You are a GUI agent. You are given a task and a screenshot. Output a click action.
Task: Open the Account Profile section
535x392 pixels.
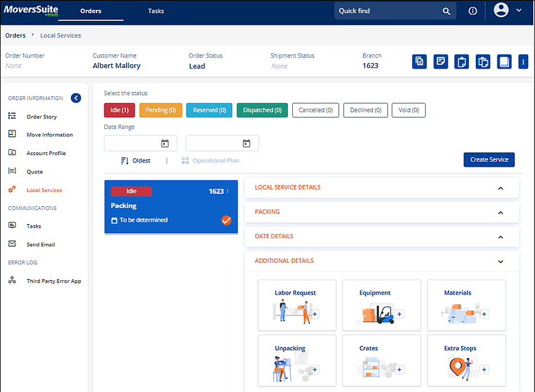[47, 152]
